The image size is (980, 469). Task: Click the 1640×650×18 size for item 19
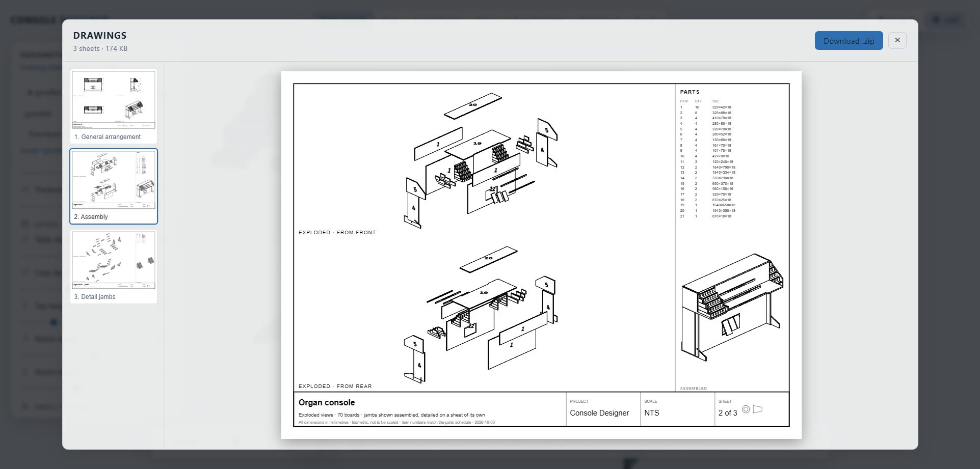(x=724, y=205)
